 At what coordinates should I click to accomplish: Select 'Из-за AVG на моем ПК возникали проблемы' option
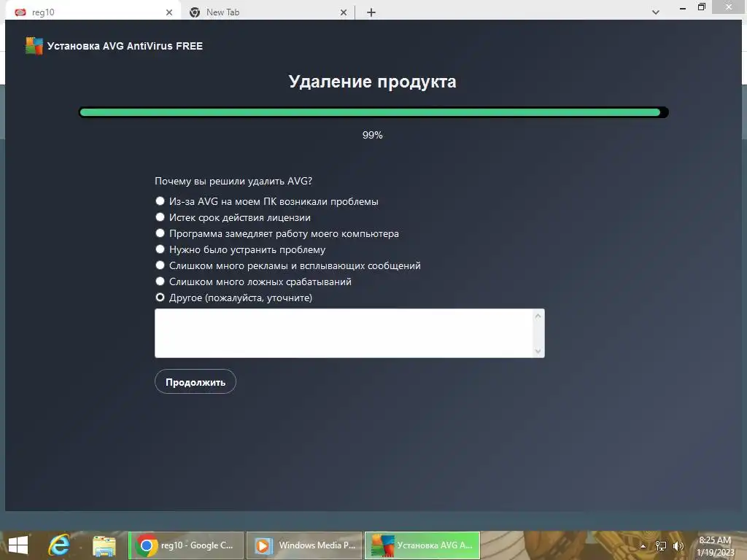(160, 201)
